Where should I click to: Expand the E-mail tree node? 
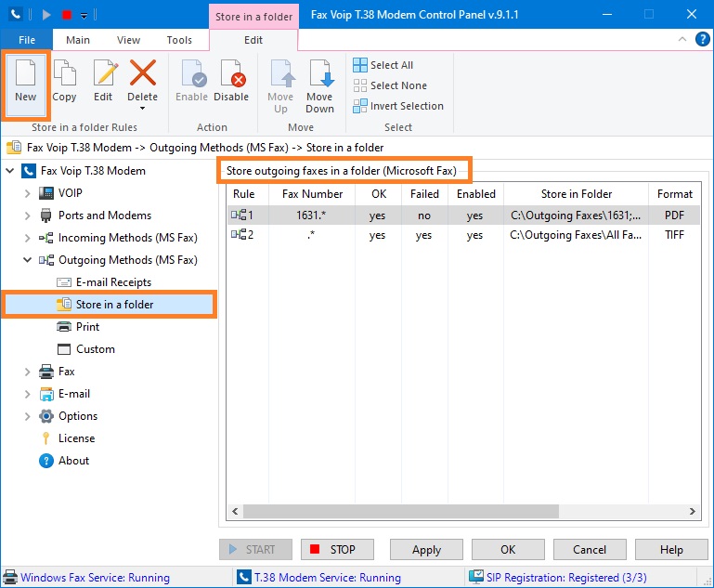pos(27,394)
